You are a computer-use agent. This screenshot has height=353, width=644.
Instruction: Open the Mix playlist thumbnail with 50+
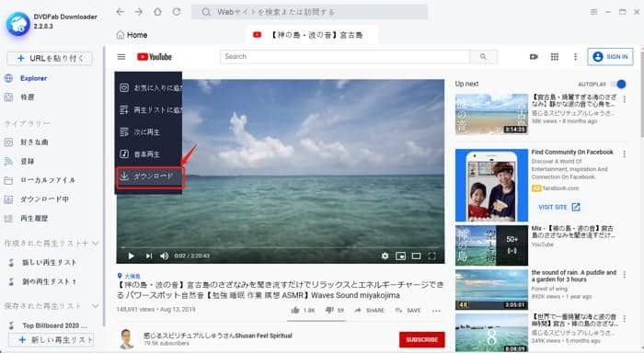tap(491, 245)
